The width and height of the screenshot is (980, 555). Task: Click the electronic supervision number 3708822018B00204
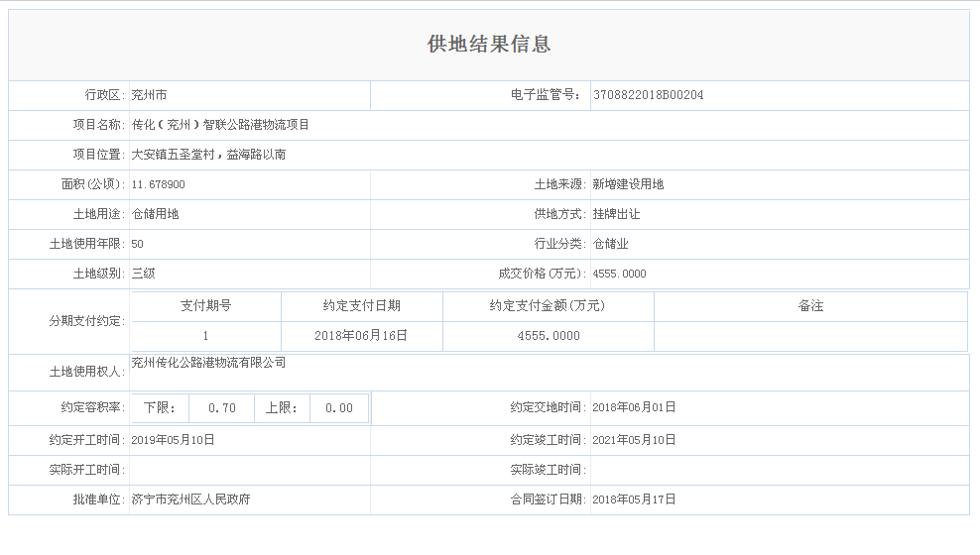[x=648, y=95]
